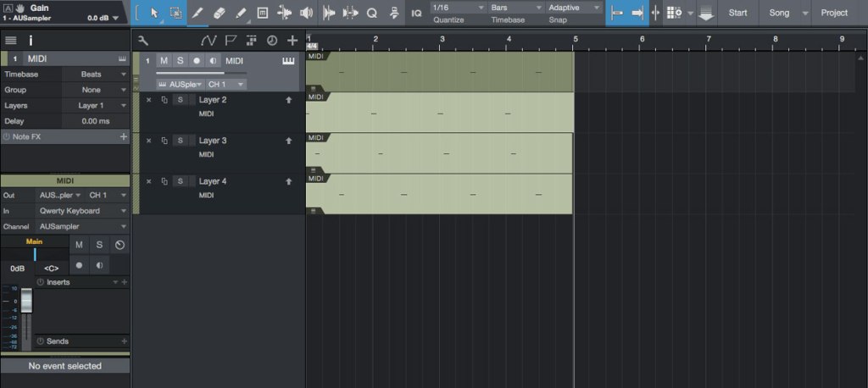This screenshot has height=388, width=868.
Task: Select the Arrow tool
Action: click(154, 13)
